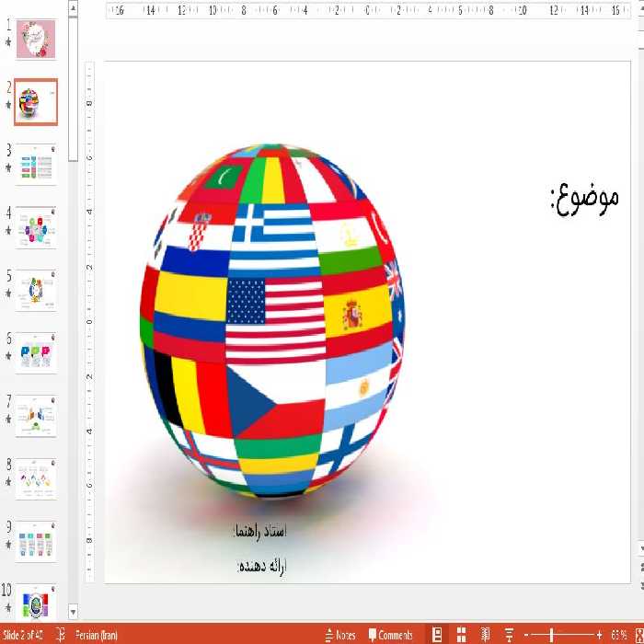Click the flag globe image on slide
The width and height of the screenshot is (644, 644).
[271, 322]
